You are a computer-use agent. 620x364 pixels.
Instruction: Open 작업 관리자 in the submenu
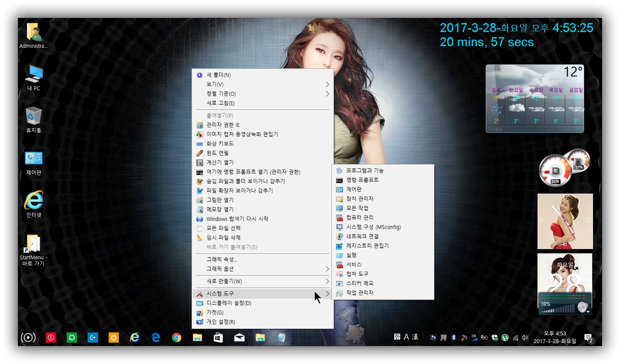[383, 293]
